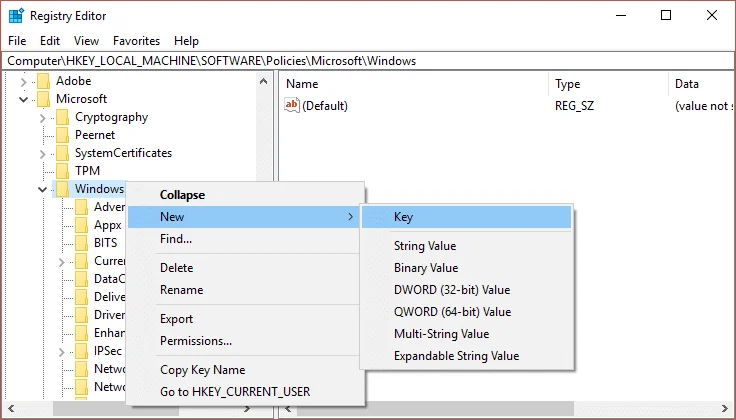Maximize the Registry Editor window

click(666, 15)
